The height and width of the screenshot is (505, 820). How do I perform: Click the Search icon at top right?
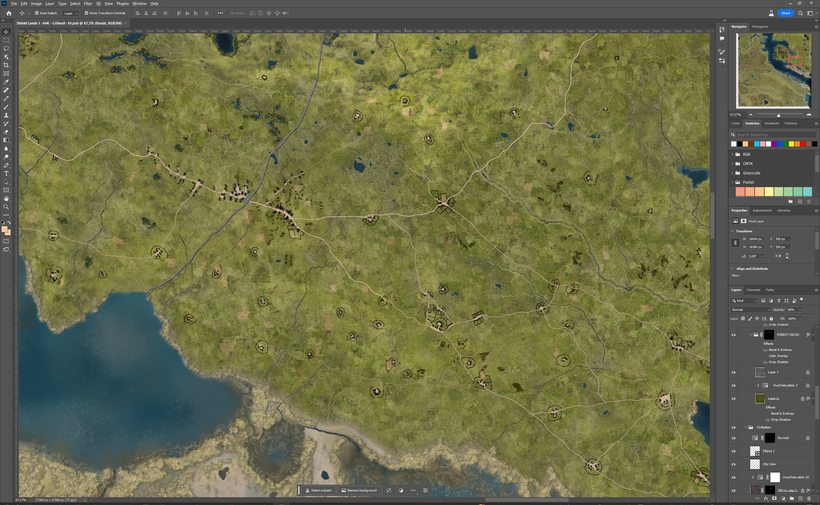tap(800, 13)
